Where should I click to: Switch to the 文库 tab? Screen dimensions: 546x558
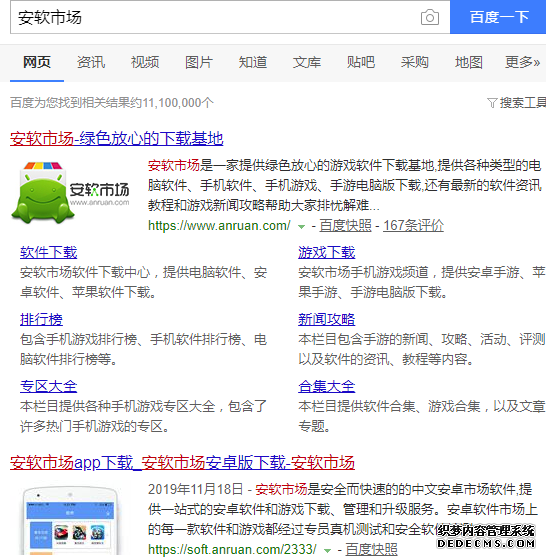(x=307, y=62)
